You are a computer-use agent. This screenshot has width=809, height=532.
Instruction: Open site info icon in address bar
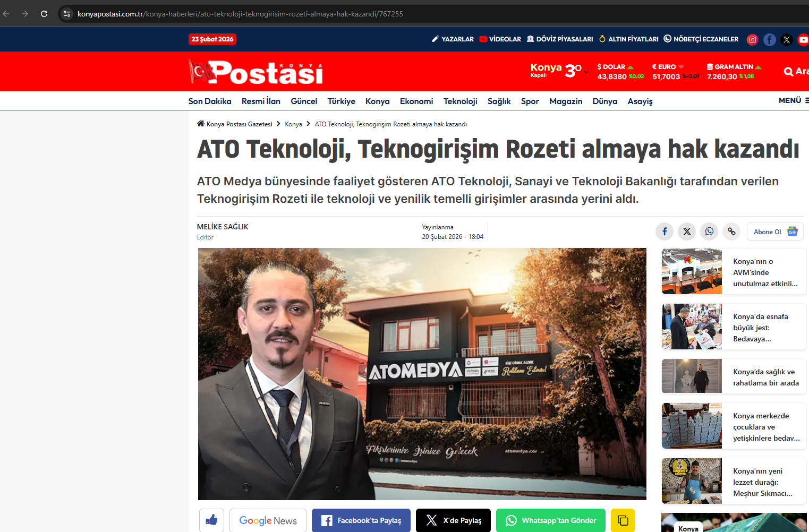click(67, 14)
